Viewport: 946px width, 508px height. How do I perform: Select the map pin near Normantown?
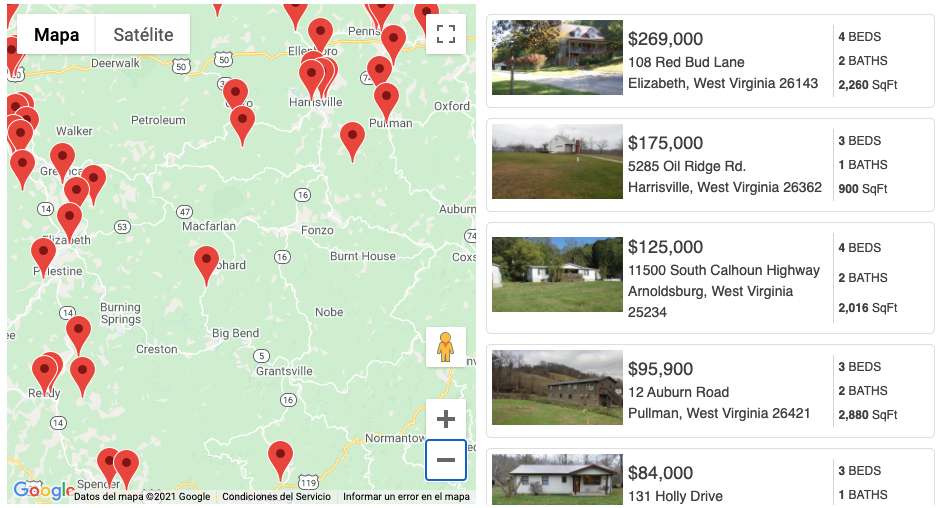pyautogui.click(x=281, y=458)
